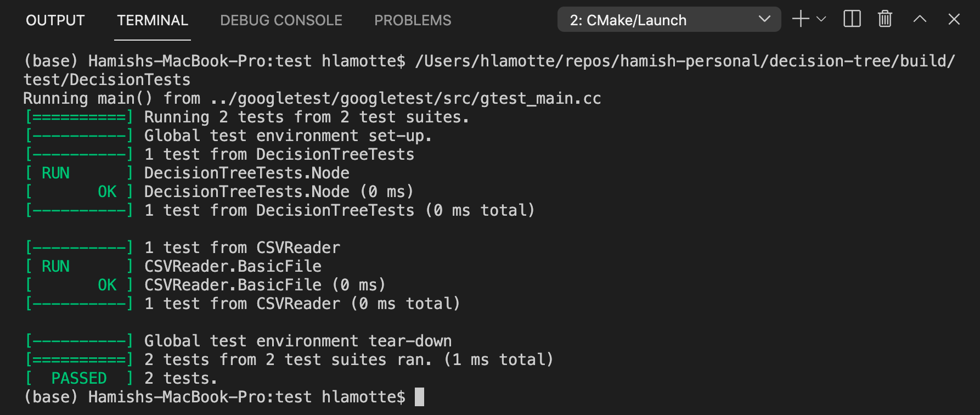Kill terminal using the trash icon
Image resolution: width=980 pixels, height=415 pixels.
click(x=885, y=19)
